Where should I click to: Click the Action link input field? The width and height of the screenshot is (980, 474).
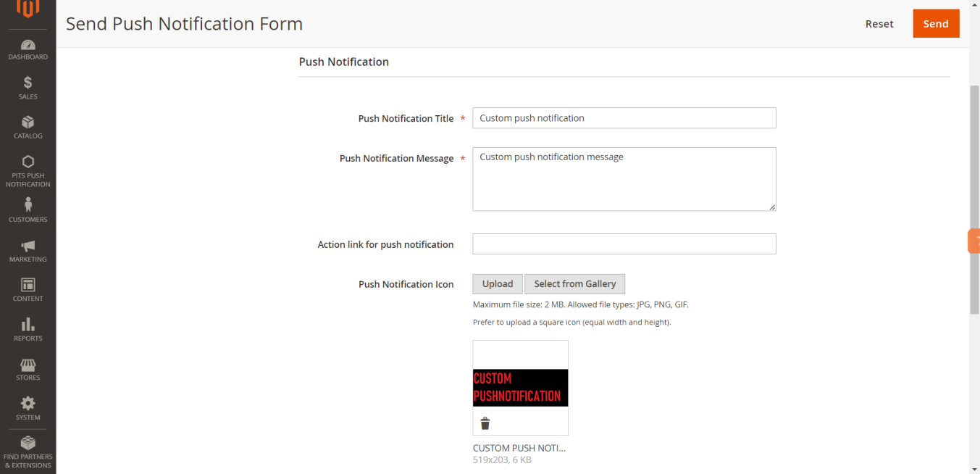624,244
